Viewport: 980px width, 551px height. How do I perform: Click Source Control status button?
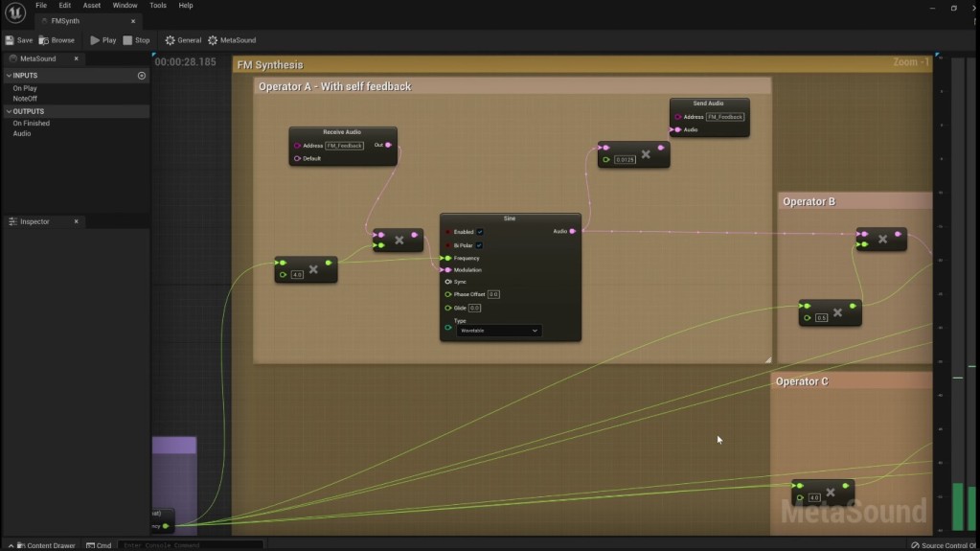pos(943,545)
